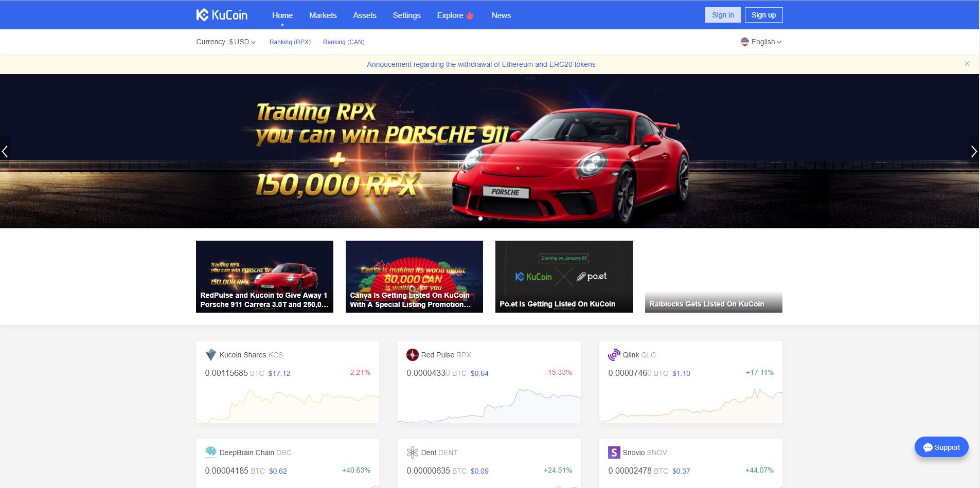980x488 pixels.
Task: Click the DeepBrain Chain +40.63% change
Action: [356, 470]
